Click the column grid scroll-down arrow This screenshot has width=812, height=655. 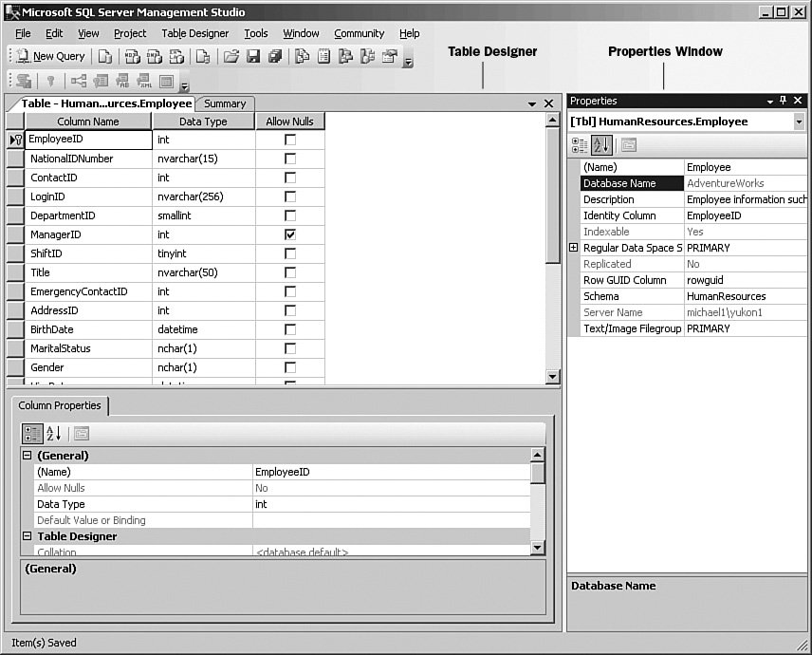click(x=552, y=377)
